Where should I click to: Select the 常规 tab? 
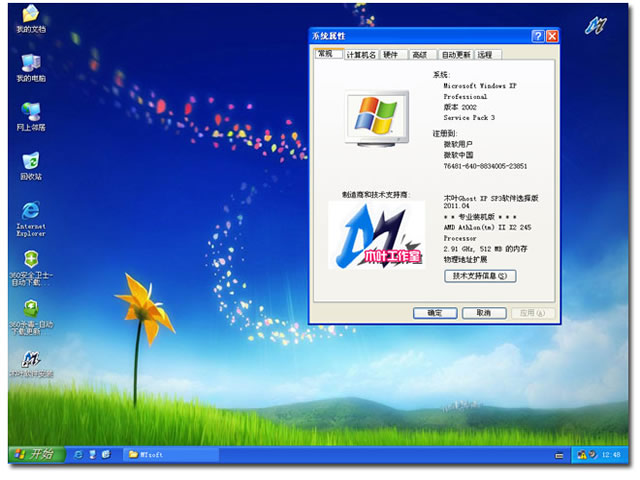[x=328, y=54]
